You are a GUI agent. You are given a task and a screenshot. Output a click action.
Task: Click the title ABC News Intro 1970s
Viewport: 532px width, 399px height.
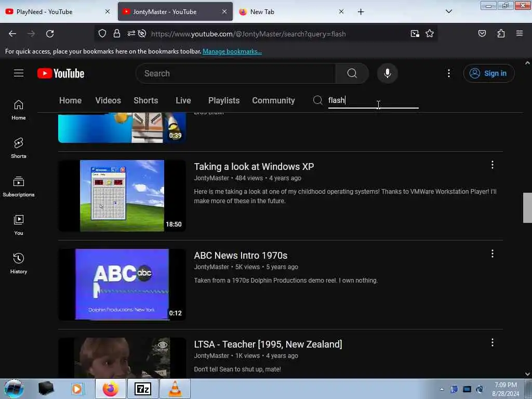241,256
